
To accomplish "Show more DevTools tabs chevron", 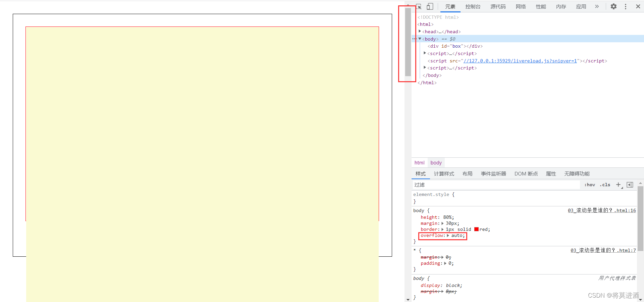I will tap(597, 6).
